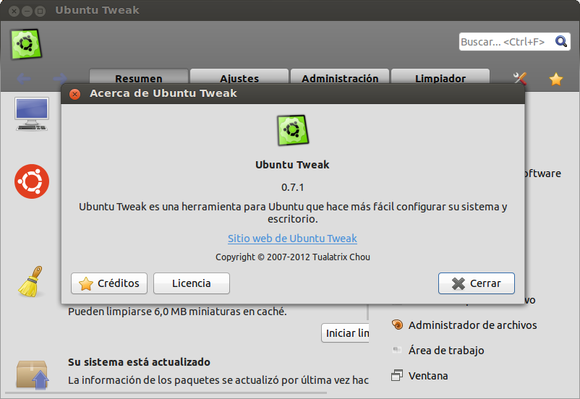This screenshot has width=580, height=399.
Task: Switch to the Limpiador tab
Action: [x=440, y=77]
